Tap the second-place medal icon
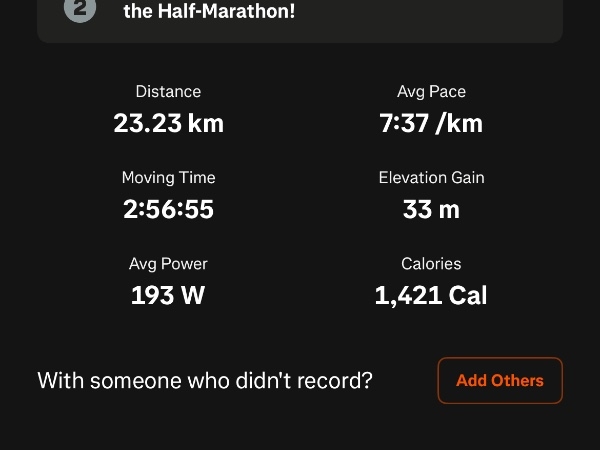 pos(80,10)
